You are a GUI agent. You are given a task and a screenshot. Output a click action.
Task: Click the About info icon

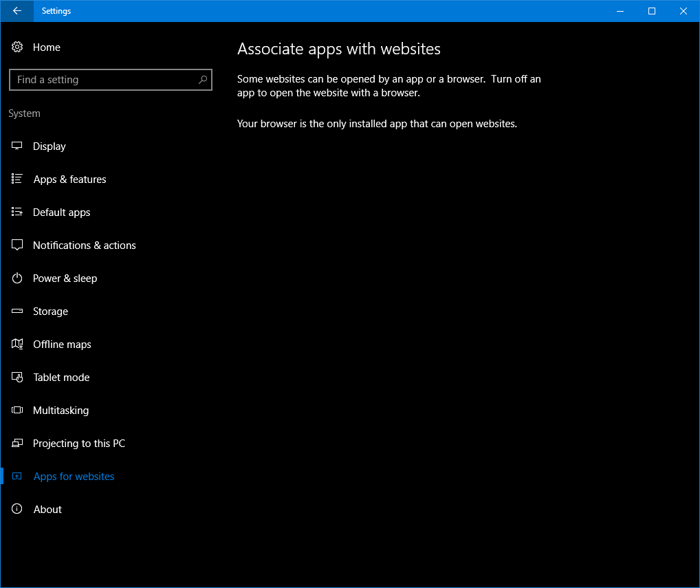[x=17, y=509]
